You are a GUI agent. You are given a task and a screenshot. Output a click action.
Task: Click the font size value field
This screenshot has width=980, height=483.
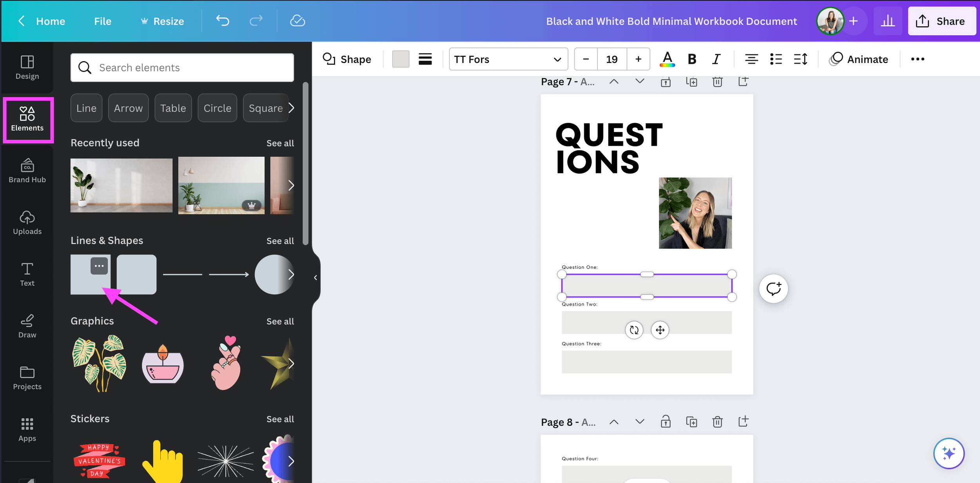(x=612, y=59)
